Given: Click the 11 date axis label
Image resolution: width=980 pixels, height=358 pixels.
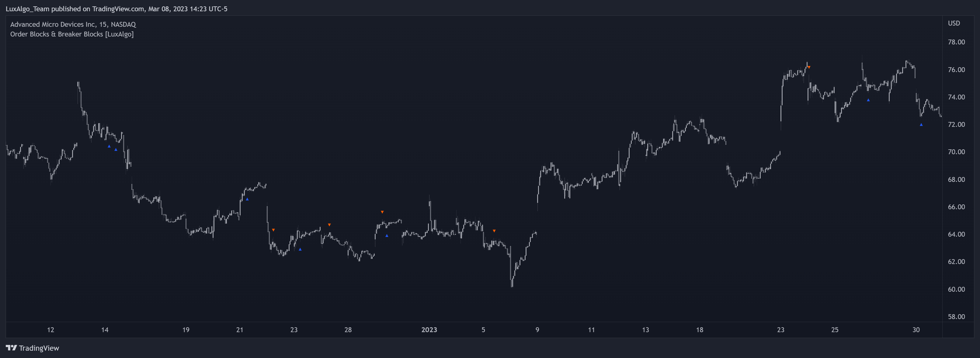Looking at the screenshot, I should click(x=591, y=330).
